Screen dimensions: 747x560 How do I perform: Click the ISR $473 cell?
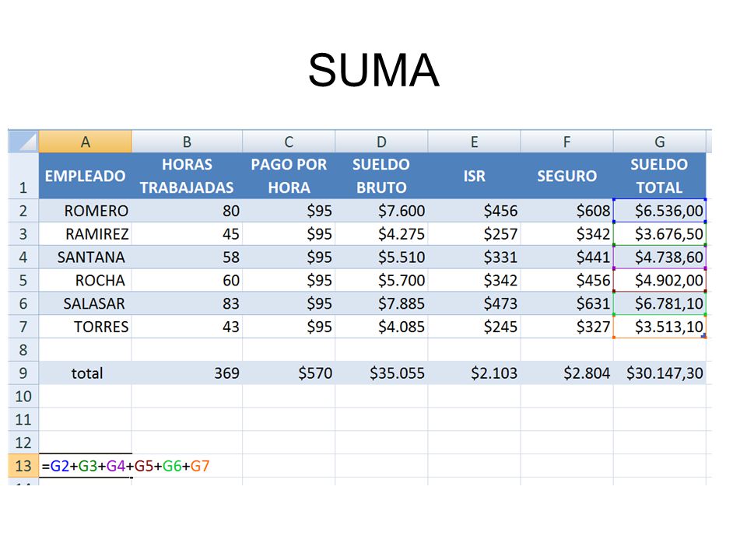point(474,303)
